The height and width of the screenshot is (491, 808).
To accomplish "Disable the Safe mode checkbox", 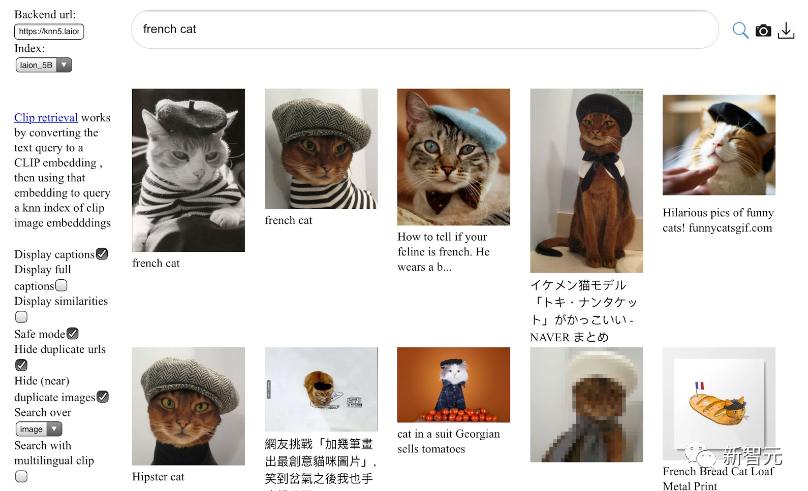I will click(72, 333).
